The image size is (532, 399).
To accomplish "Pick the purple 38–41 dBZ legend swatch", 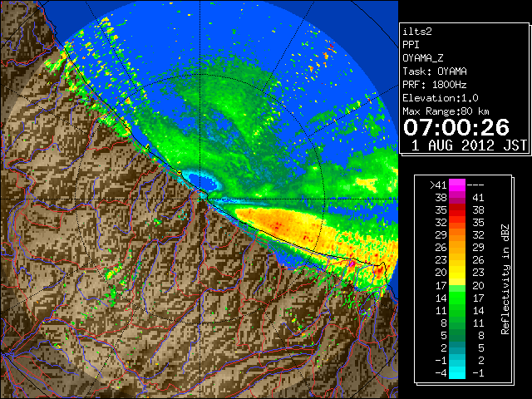I will 457,197.
